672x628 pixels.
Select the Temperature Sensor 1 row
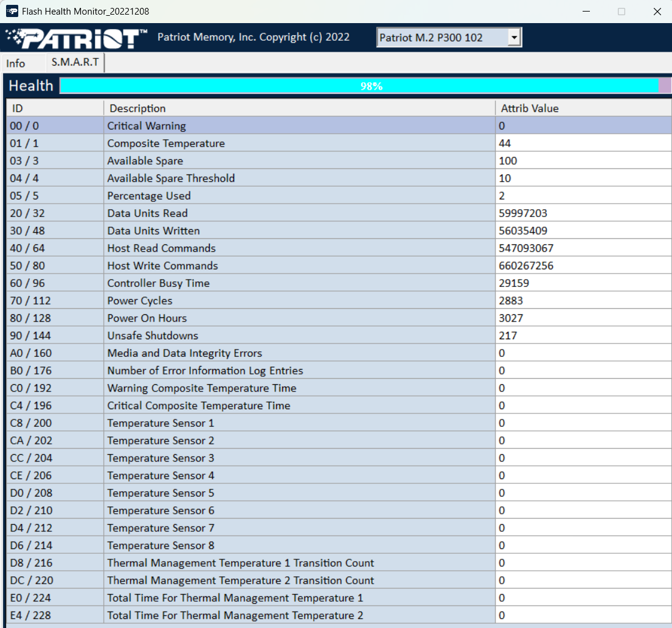339,423
